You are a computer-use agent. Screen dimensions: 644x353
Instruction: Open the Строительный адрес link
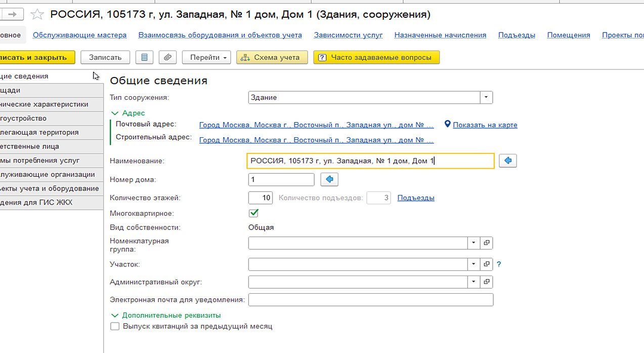pyautogui.click(x=316, y=140)
